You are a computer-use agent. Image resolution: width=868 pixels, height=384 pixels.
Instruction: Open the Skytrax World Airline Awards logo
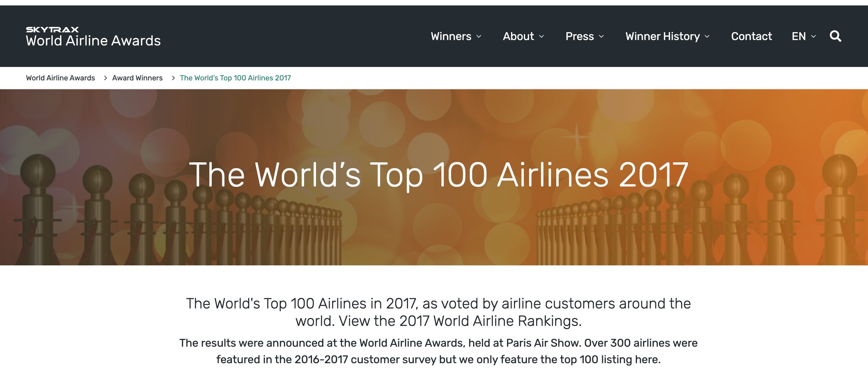pyautogui.click(x=93, y=36)
